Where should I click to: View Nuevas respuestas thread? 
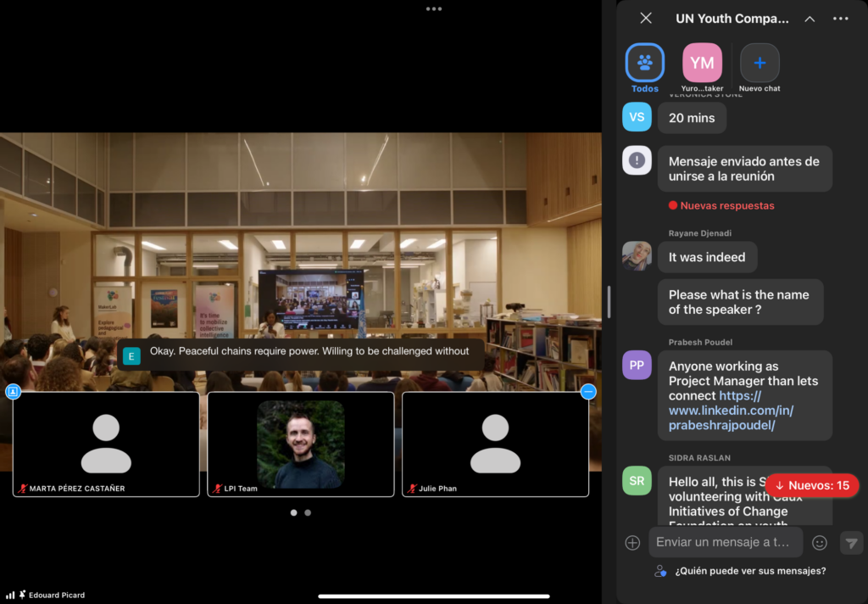pyautogui.click(x=726, y=205)
